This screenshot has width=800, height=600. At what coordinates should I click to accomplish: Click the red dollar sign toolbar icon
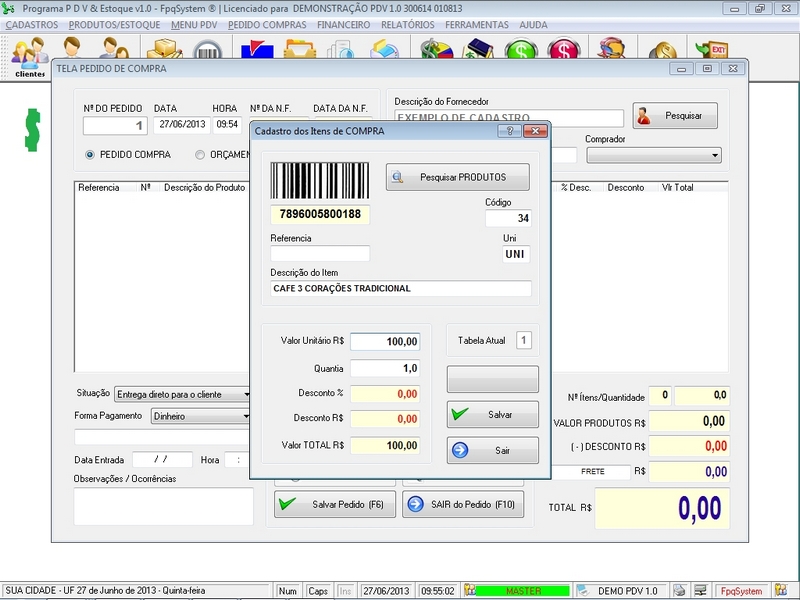pyautogui.click(x=564, y=50)
